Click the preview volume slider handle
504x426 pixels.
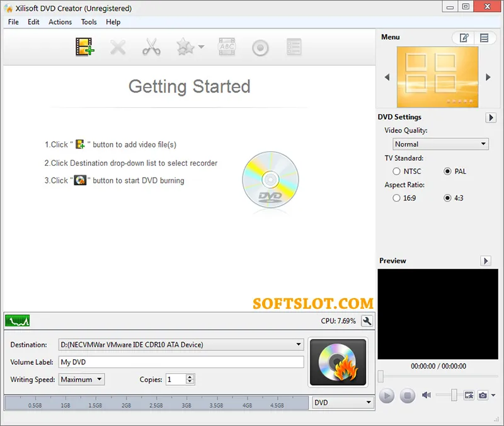click(454, 395)
